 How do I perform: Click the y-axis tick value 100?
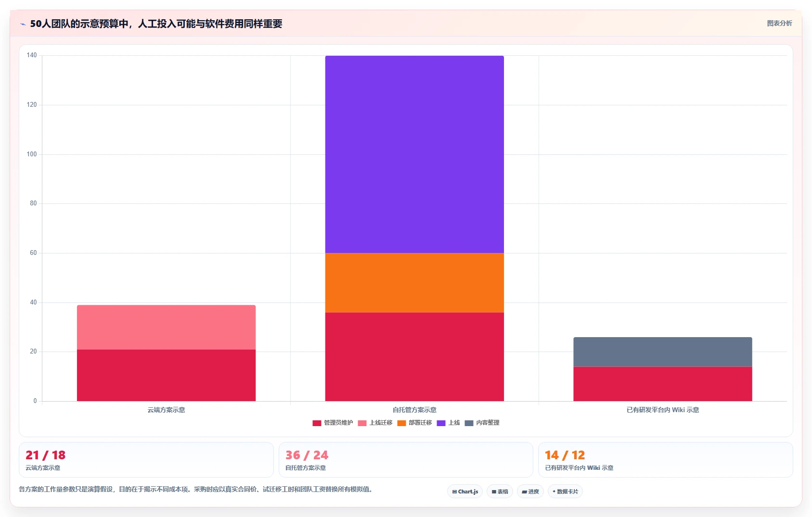[x=32, y=154]
